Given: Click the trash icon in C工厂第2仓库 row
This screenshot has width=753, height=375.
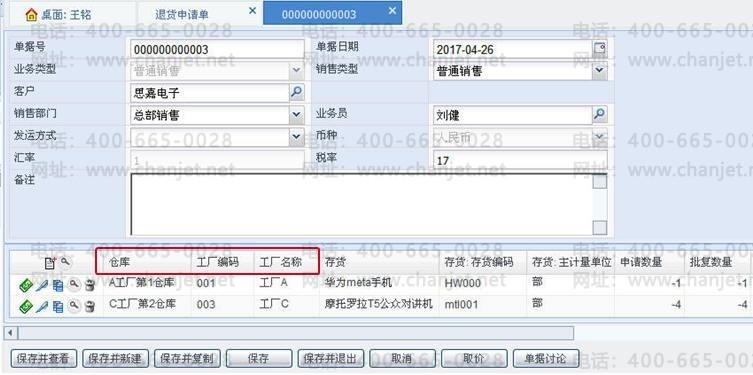Looking at the screenshot, I should coord(89,306).
